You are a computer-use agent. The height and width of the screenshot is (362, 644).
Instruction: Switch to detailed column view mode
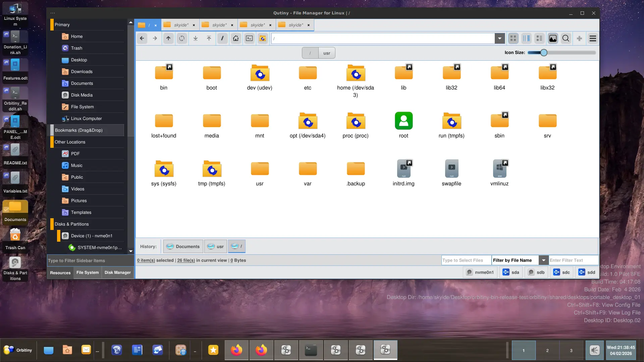point(527,39)
